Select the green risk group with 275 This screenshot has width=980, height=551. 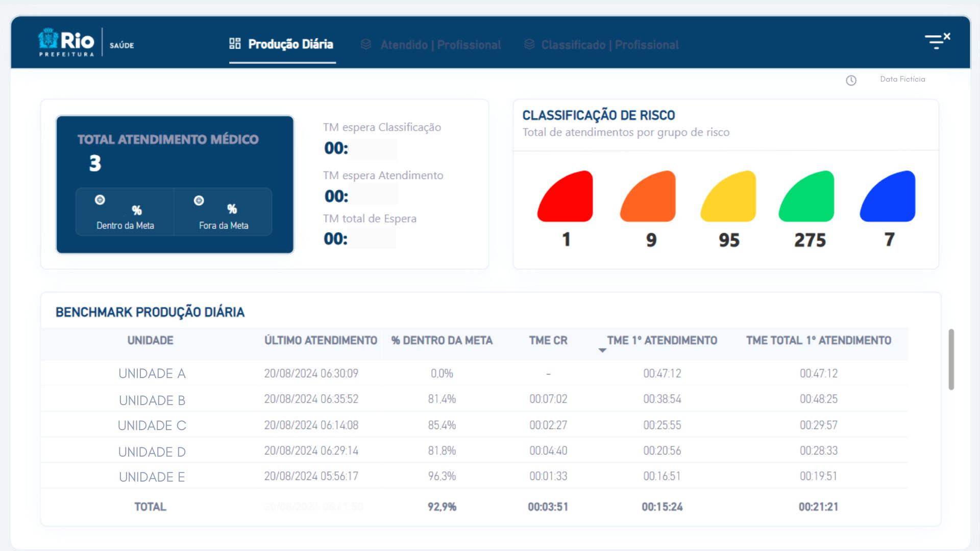(807, 198)
